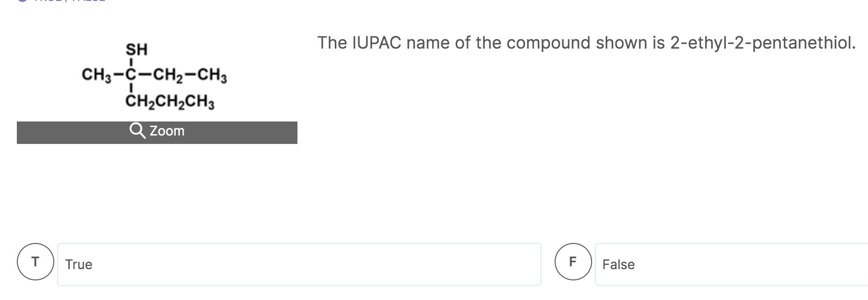Click the magnifying glass to enlarge the structure
This screenshot has width=868, height=300.
[138, 131]
